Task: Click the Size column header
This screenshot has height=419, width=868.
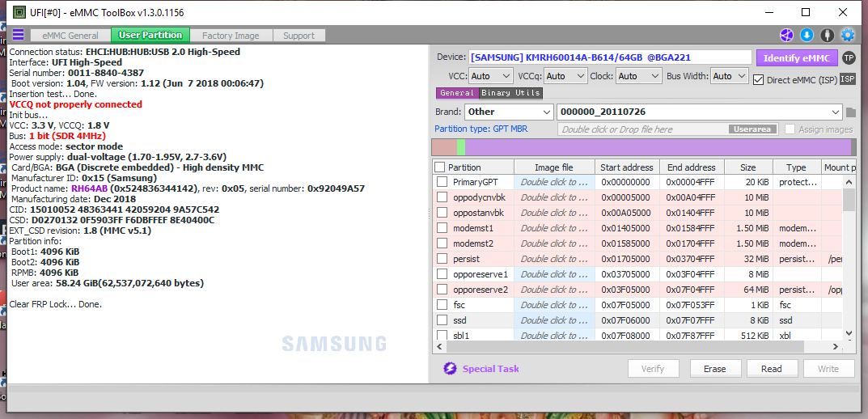Action: point(748,167)
